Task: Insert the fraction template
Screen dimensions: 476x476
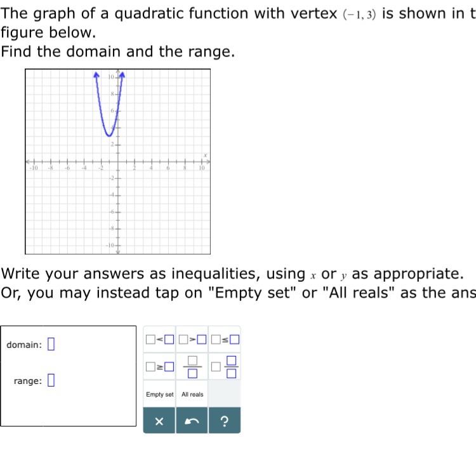Action: pos(192,367)
